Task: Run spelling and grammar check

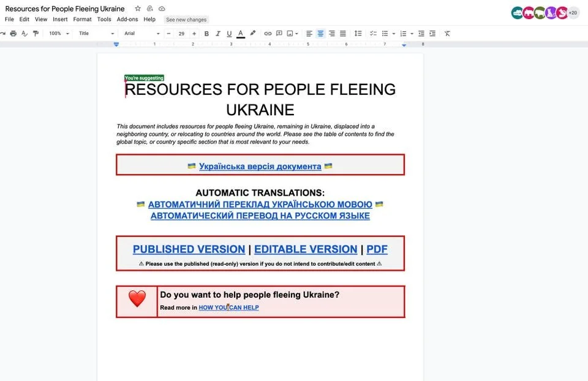Action: tap(24, 33)
